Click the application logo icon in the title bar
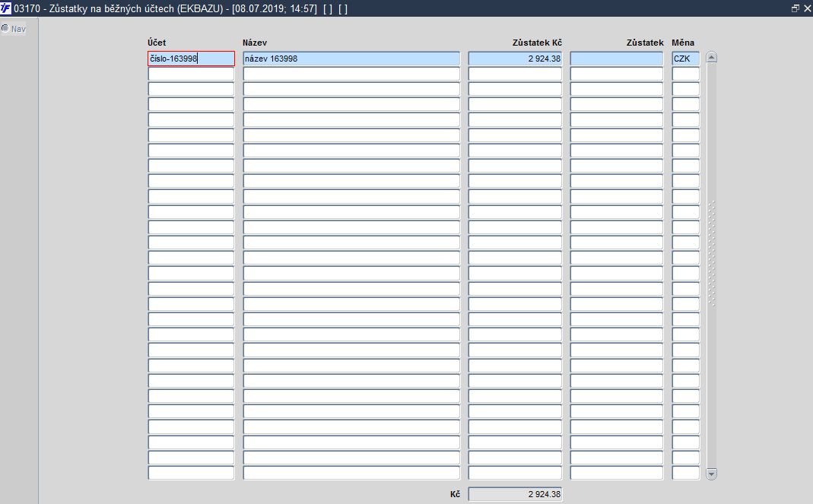This screenshot has height=504, width=813. [x=5, y=8]
